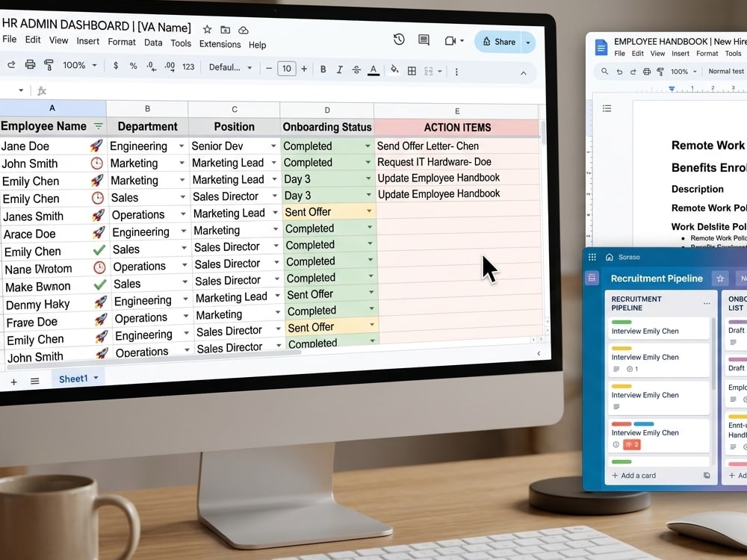Click the search icon in the Employee Handbook toolbar
747x560 pixels.
604,72
